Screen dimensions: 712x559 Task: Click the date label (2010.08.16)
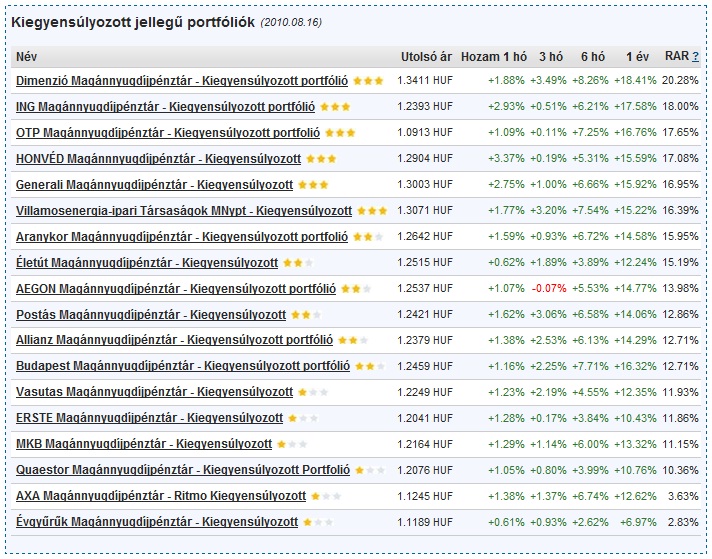click(x=291, y=22)
